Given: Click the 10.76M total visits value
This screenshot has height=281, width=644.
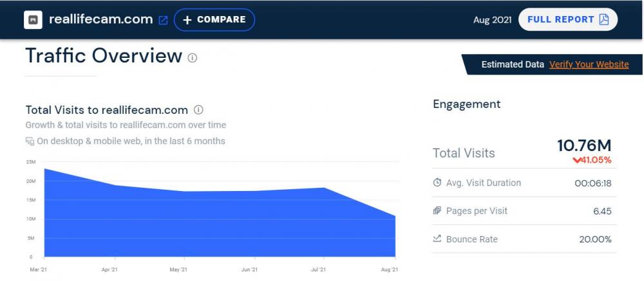Looking at the screenshot, I should click(584, 145).
